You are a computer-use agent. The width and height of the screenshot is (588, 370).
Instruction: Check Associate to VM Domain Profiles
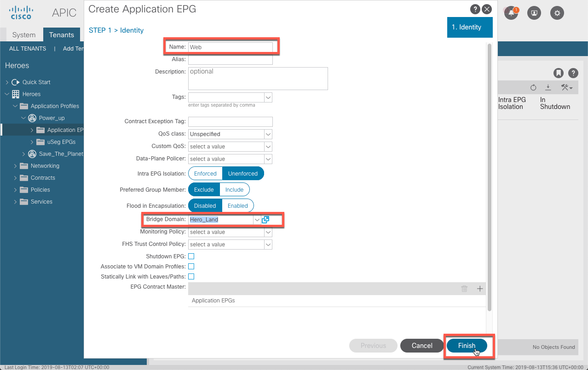(x=191, y=266)
